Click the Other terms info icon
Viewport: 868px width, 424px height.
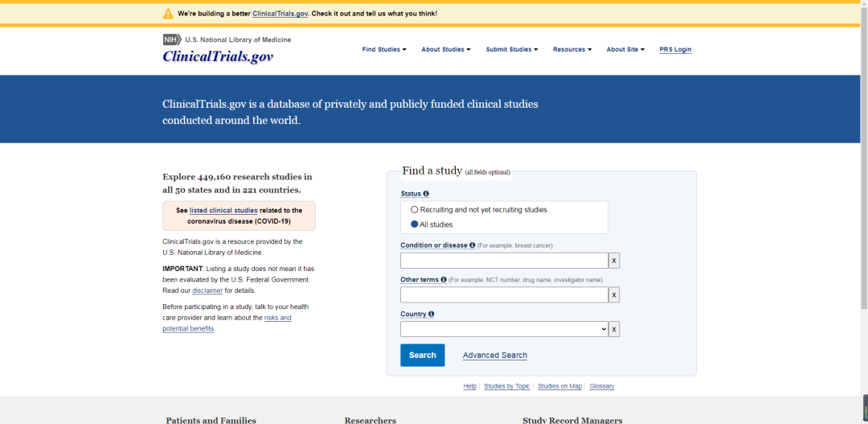444,280
